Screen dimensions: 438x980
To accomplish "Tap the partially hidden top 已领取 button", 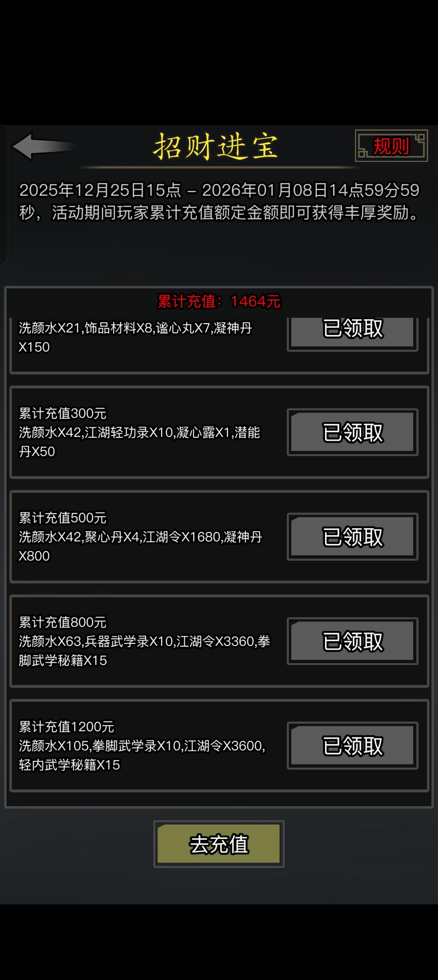I will point(353,334).
